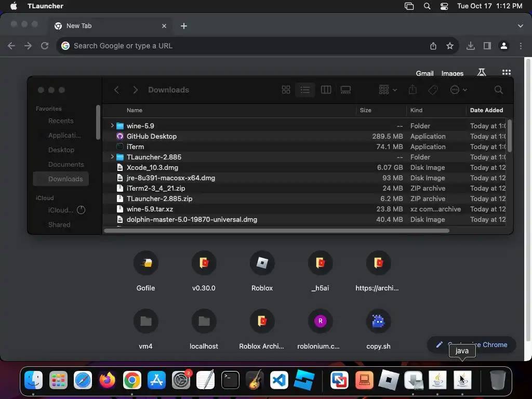The width and height of the screenshot is (532, 399).
Task: Open the Images link
Action: pyautogui.click(x=453, y=73)
